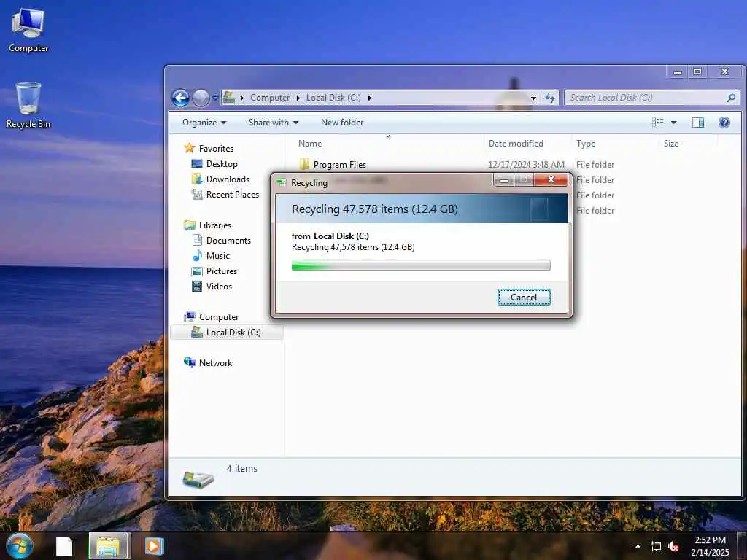Create a New folder from toolbar
This screenshot has width=747, height=560.
pyautogui.click(x=342, y=122)
